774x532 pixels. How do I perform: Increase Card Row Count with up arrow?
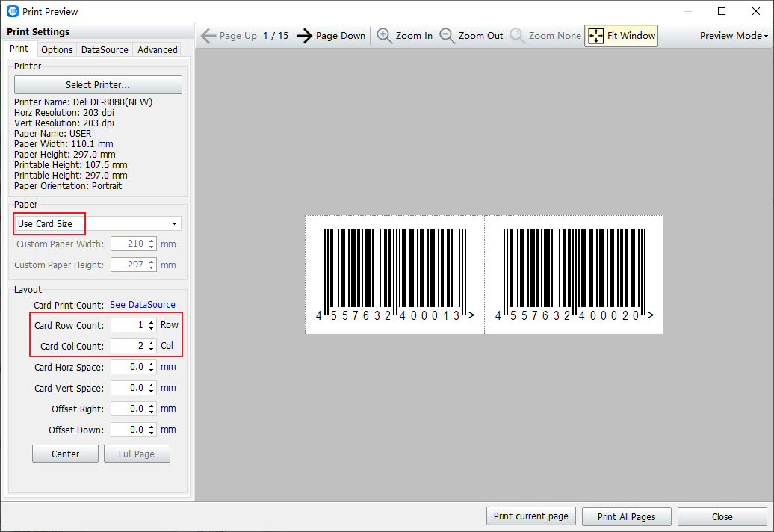point(152,322)
